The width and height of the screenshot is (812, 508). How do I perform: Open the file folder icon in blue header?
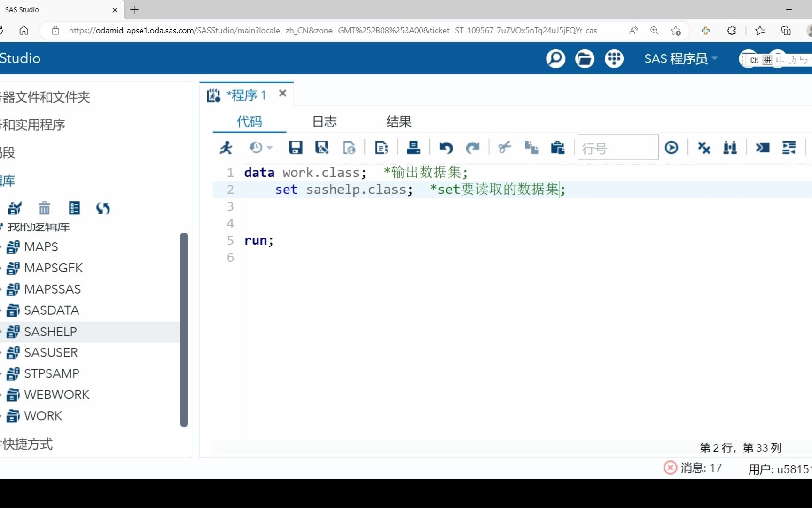pyautogui.click(x=585, y=59)
